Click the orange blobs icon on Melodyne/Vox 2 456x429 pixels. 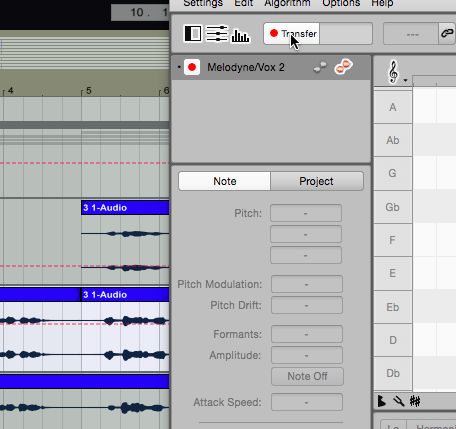(343, 66)
